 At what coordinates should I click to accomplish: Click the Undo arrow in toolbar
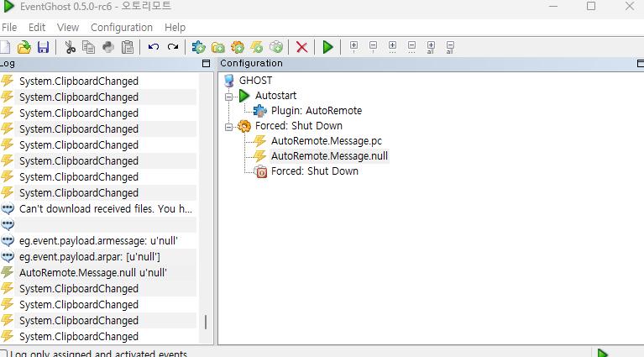click(x=153, y=47)
